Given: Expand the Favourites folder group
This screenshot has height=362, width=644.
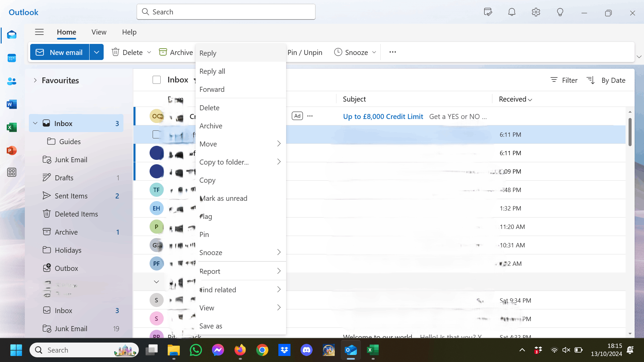Looking at the screenshot, I should pos(35,80).
